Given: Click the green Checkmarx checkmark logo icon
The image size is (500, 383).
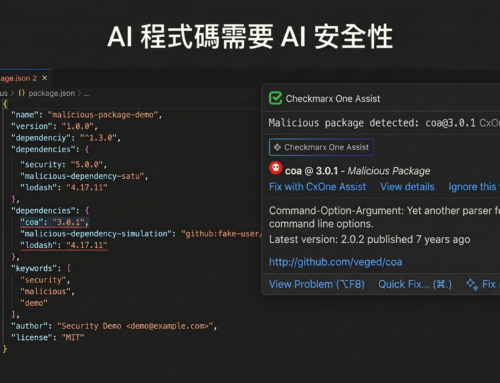Looking at the screenshot, I should point(275,98).
